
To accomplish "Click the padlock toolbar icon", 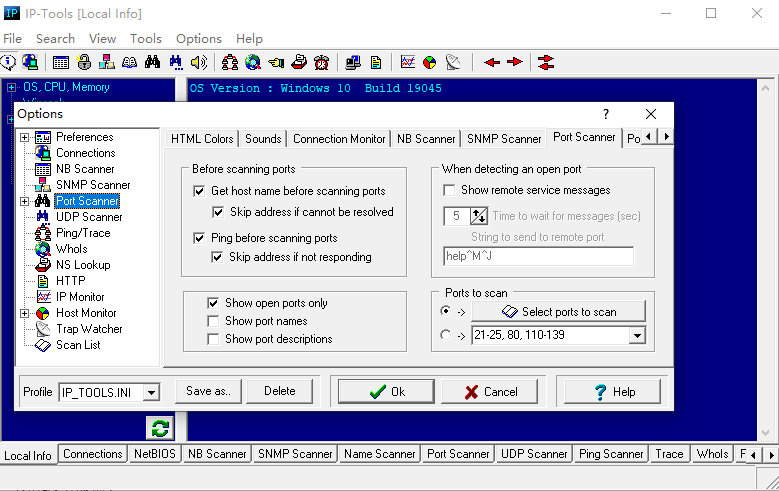I will click(x=84, y=62).
